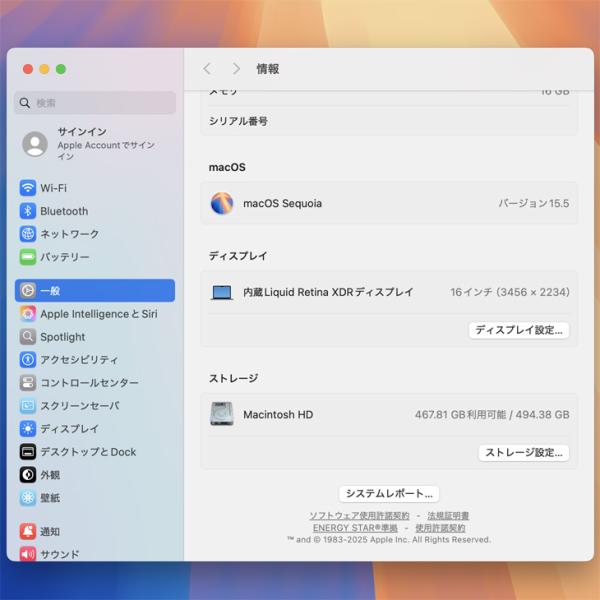This screenshot has height=600, width=600.
Task: Open Apple Intelligence と Siri label in sidebar
Action: pyautogui.click(x=99, y=314)
